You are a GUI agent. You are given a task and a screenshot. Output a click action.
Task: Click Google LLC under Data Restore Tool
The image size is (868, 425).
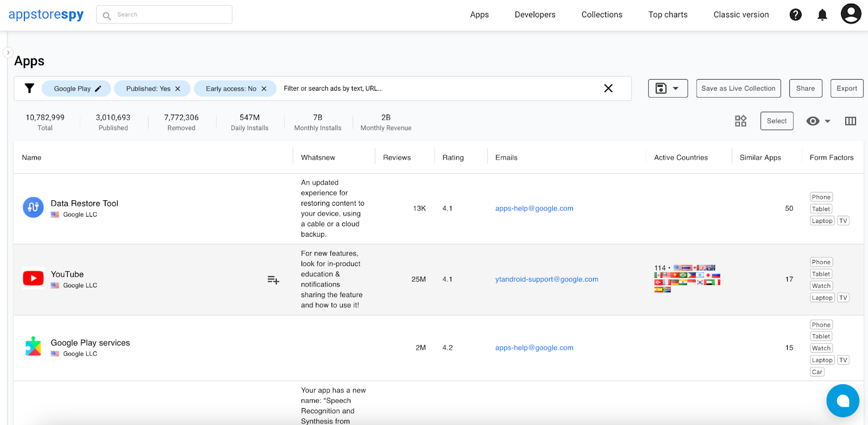coord(80,215)
